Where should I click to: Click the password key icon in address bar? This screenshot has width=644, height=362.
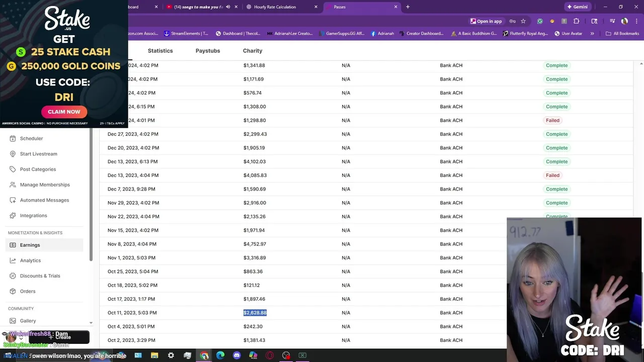coord(512,21)
